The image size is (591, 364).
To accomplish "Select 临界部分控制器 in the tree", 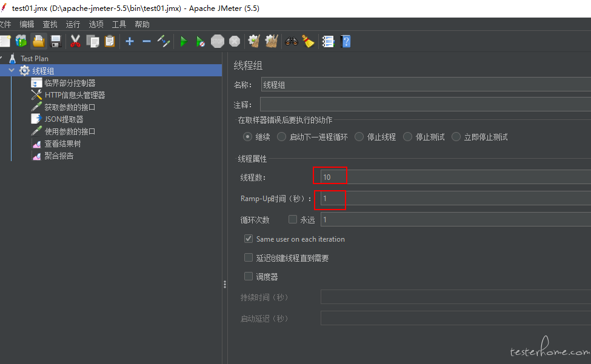I will pos(70,83).
